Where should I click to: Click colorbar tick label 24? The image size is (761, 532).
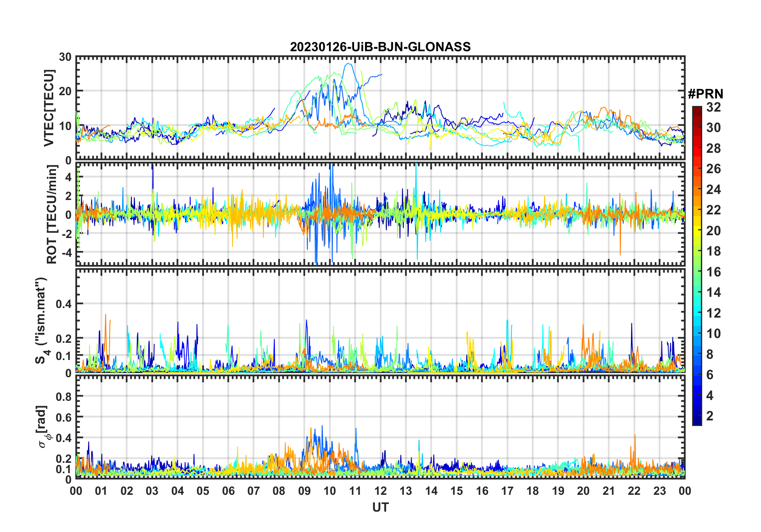[713, 190]
